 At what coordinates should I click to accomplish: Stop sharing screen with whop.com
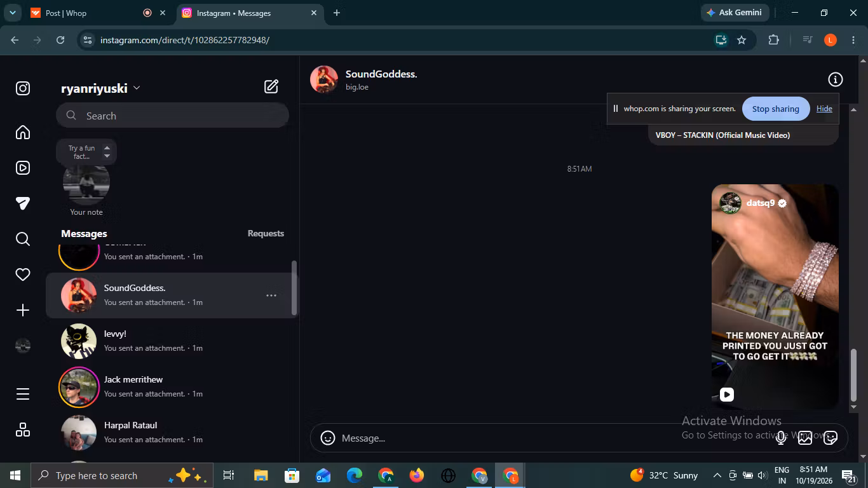pos(775,109)
